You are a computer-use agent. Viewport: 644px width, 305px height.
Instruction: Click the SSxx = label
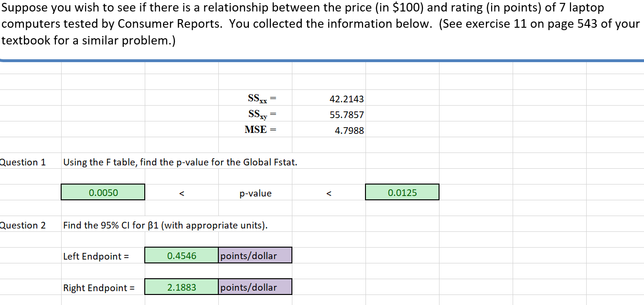pyautogui.click(x=262, y=99)
